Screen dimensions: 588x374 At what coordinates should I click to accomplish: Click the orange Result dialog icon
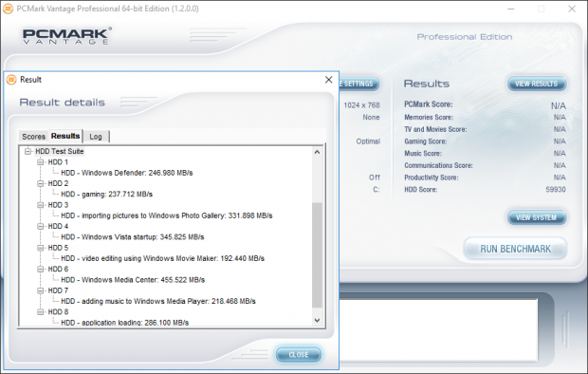(11, 80)
